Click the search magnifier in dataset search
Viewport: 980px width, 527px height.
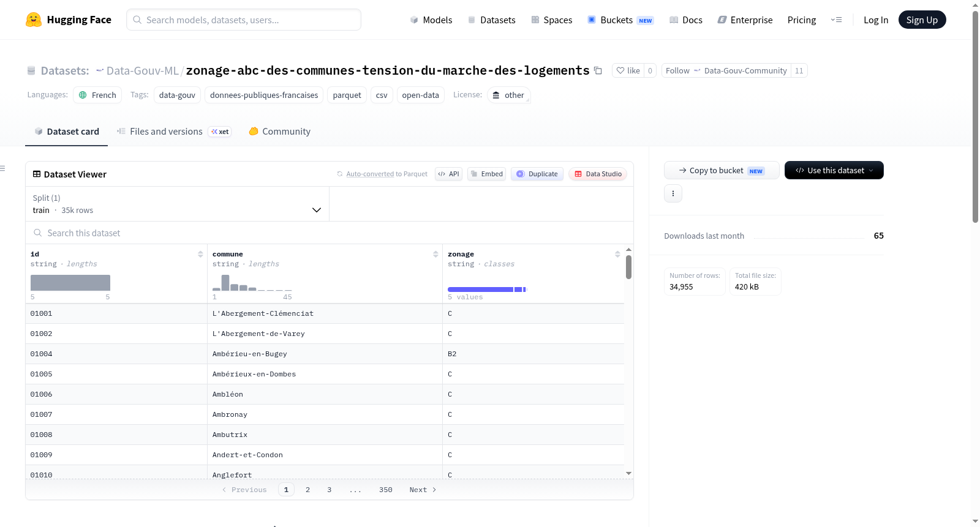[38, 233]
